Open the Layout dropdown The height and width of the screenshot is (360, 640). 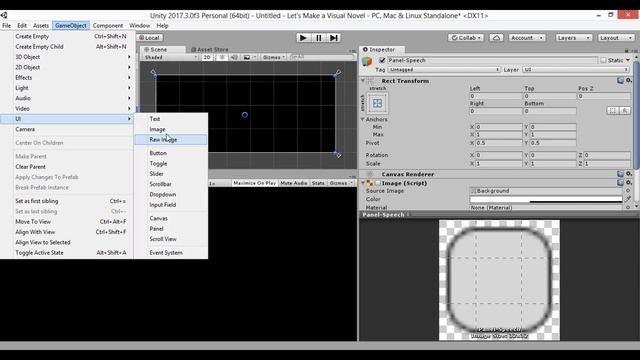[x=616, y=38]
